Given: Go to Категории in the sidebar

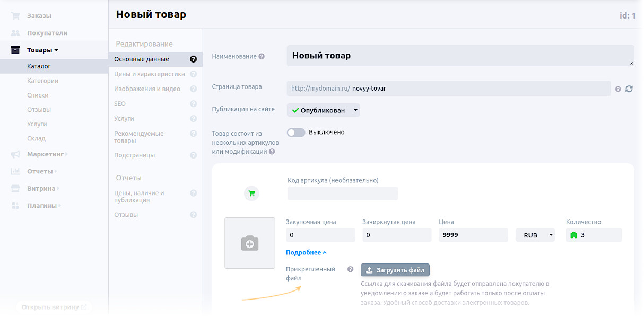Looking at the screenshot, I should 42,81.
